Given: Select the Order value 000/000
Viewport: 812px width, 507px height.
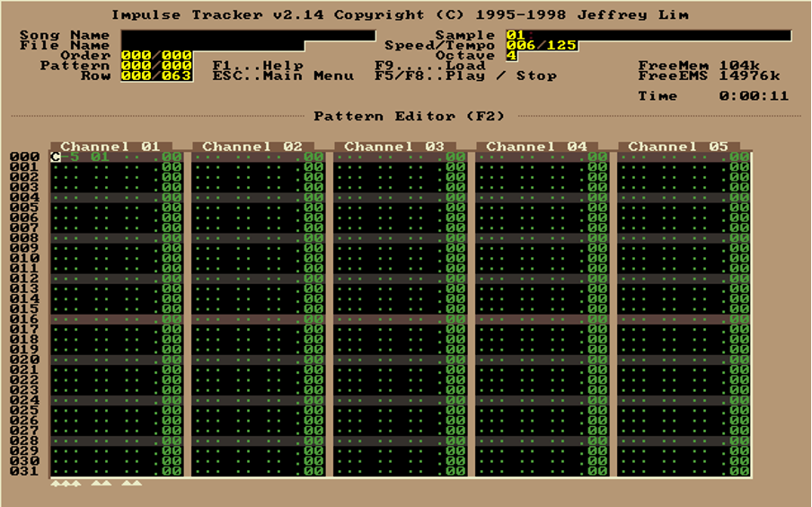Looking at the screenshot, I should point(156,56).
